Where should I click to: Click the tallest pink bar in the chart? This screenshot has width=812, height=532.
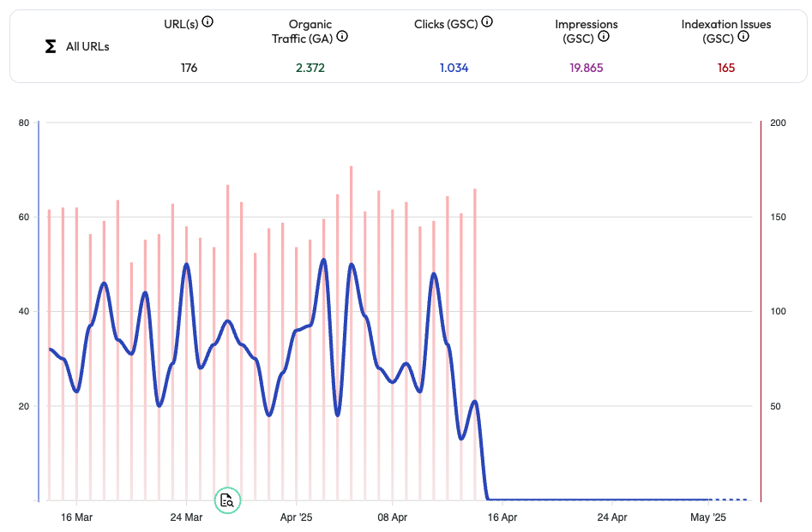coord(352,334)
